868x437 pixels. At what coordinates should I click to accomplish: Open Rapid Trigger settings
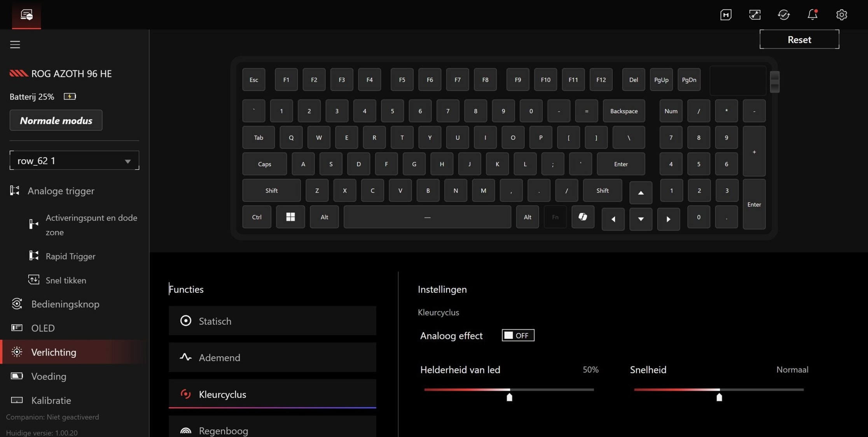click(70, 256)
